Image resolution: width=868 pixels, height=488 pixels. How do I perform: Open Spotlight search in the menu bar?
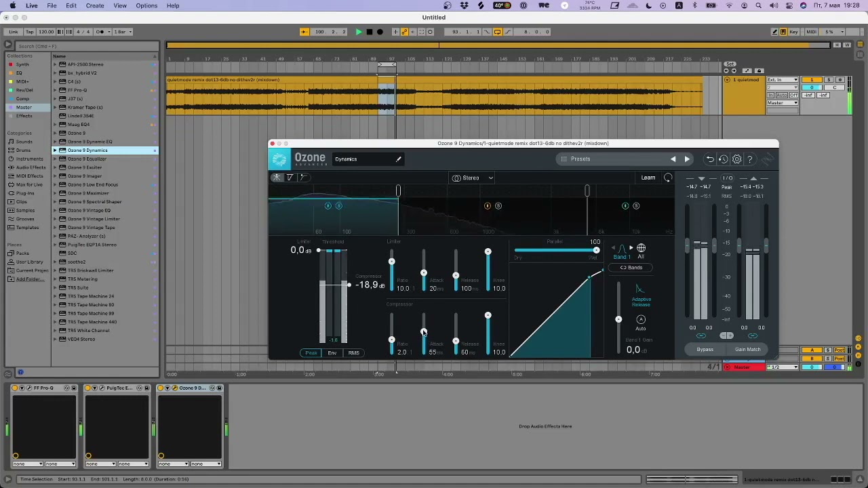[x=758, y=5]
